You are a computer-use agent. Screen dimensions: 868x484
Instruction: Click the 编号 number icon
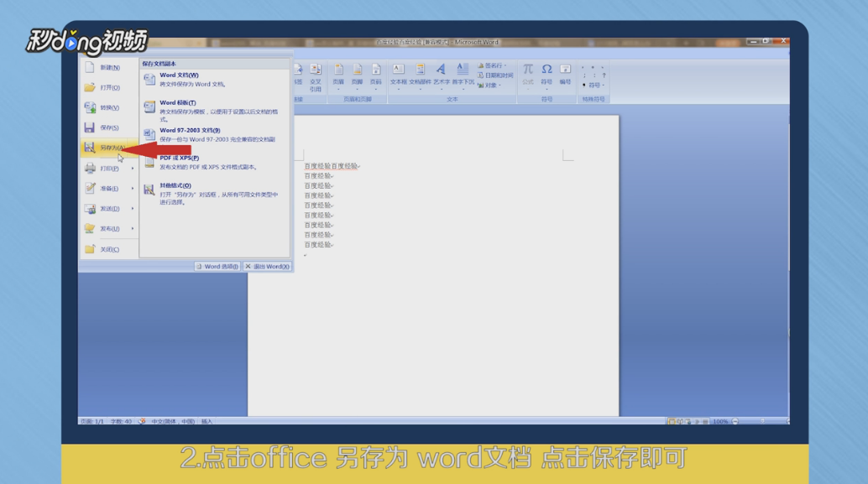565,69
